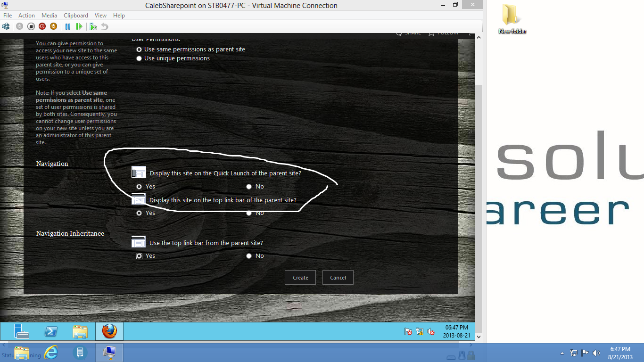
Task: Select Use same permissions as parent site
Action: coord(139,49)
